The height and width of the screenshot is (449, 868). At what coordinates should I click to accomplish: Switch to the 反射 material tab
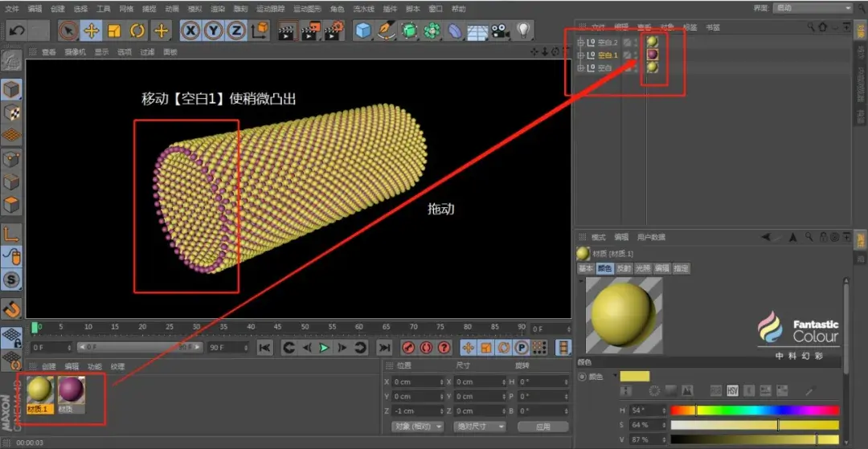tap(624, 268)
